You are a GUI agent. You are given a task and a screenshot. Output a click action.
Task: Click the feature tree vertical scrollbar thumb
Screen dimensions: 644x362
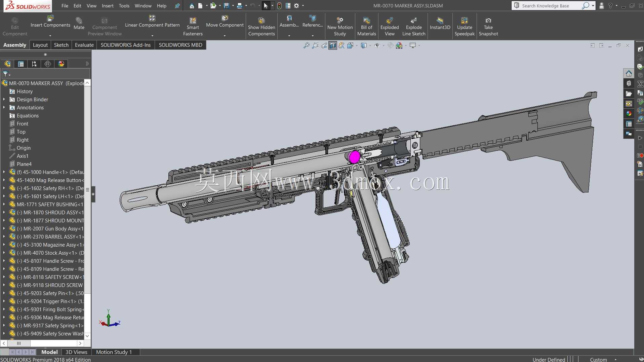[87, 189]
